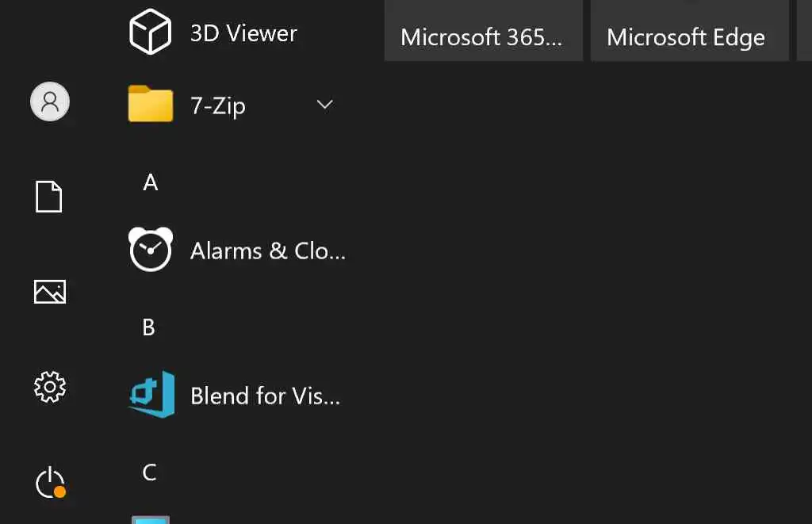Open the Pictures icon in sidebar

(50, 292)
